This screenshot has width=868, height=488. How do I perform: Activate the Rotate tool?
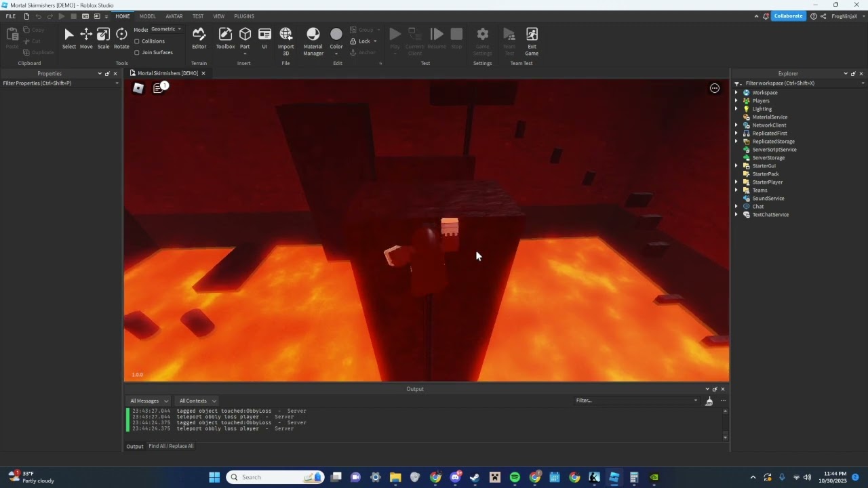click(x=121, y=39)
